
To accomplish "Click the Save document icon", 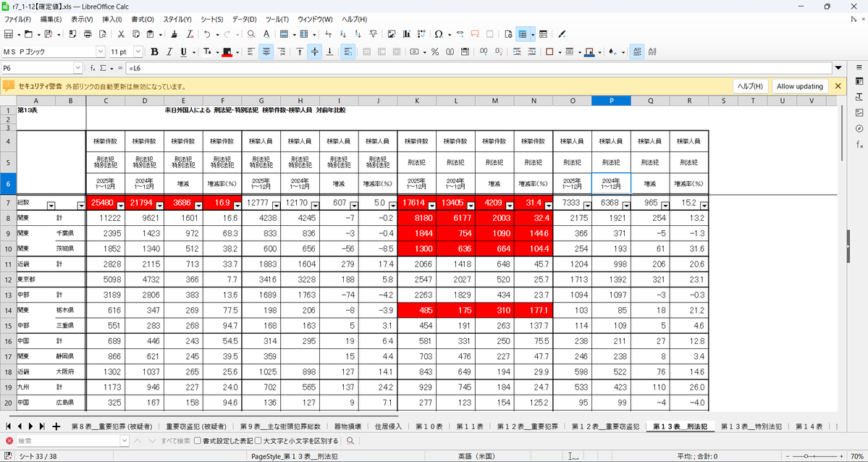I will coord(49,34).
